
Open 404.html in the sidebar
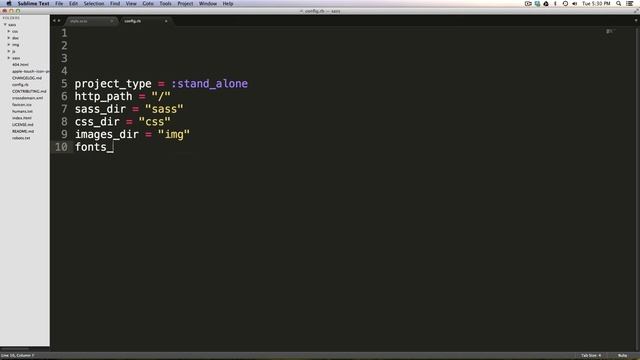pyautogui.click(x=20, y=64)
